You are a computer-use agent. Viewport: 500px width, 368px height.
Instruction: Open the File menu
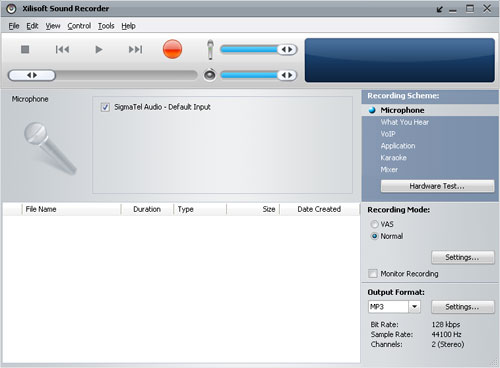click(14, 26)
